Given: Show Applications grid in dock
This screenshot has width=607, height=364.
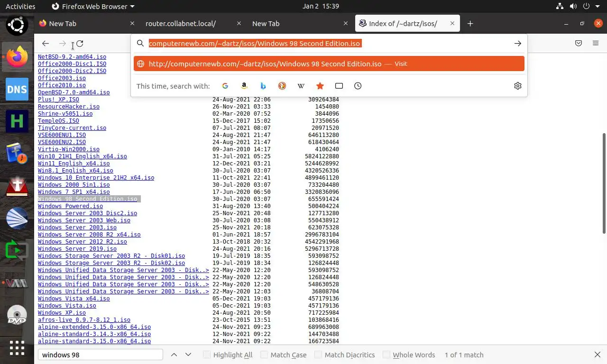Looking at the screenshot, I should [x=17, y=348].
